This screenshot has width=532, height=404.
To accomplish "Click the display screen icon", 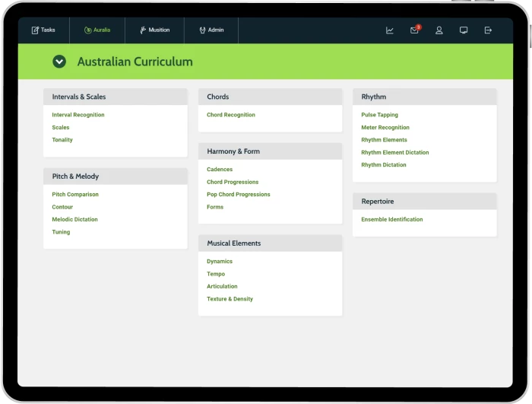I will pos(464,30).
